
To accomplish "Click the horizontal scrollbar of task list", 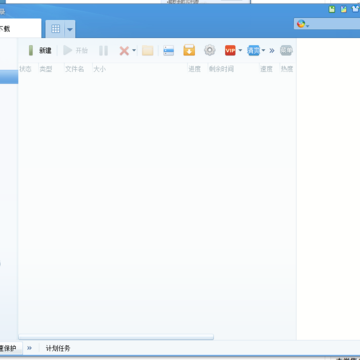I will pyautogui.click(x=116, y=337).
